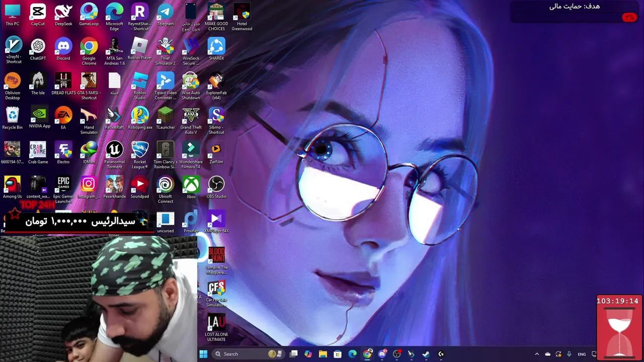
Task: Launch Roblox Player from desktop
Action: click(x=140, y=49)
